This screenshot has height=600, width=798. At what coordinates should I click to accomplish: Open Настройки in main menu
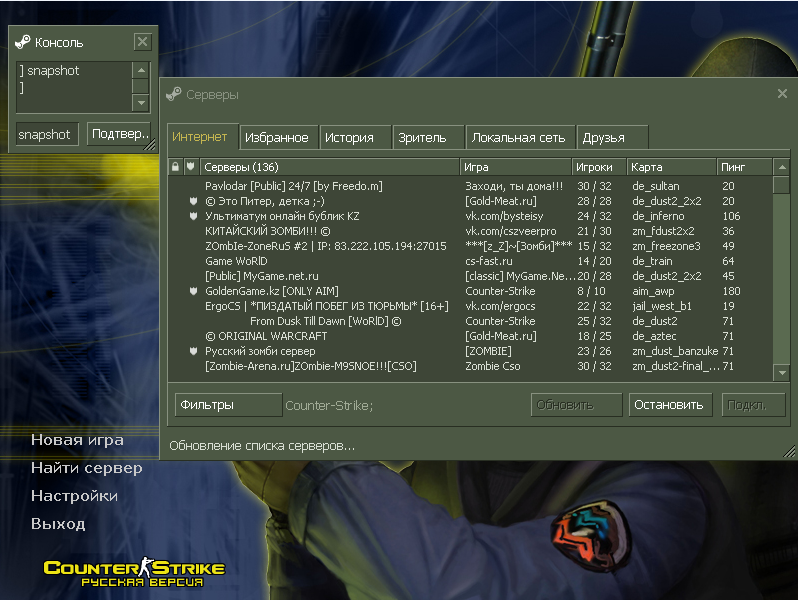[74, 496]
